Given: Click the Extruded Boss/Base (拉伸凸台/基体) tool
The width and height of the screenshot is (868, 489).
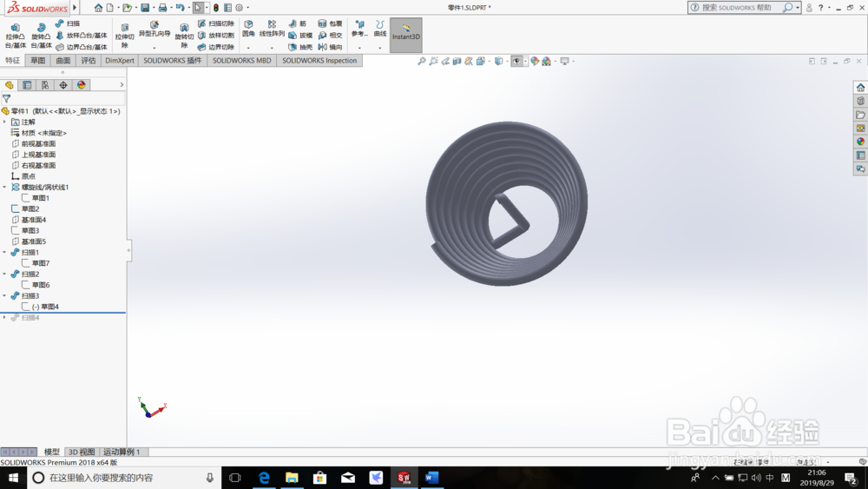Looking at the screenshot, I should [x=15, y=36].
